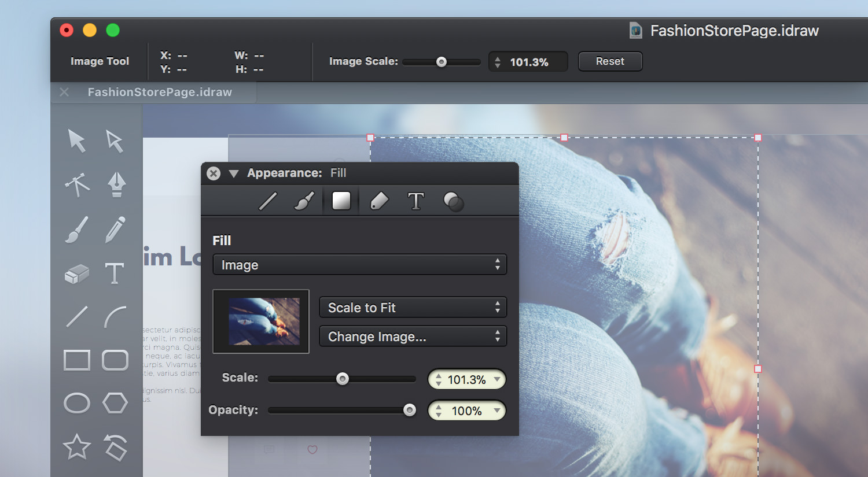Viewport: 868px width, 477px height.
Task: Collapse the Appearance panel disclosure triangle
Action: [234, 173]
